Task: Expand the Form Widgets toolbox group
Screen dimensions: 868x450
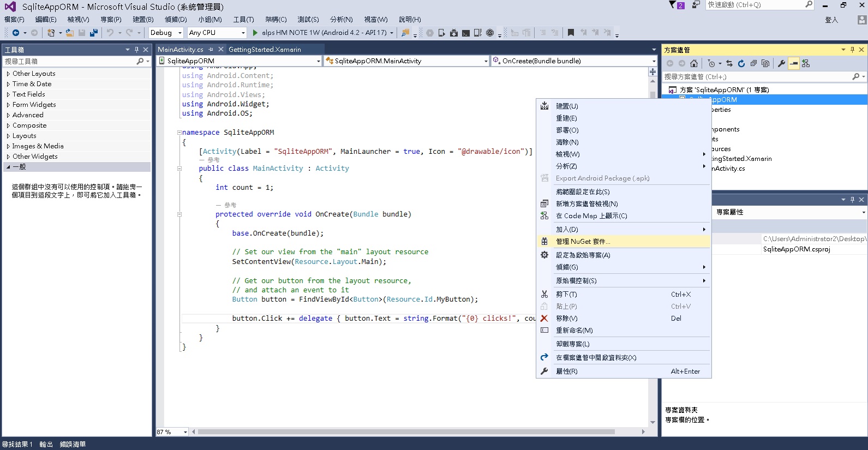Action: [8, 105]
